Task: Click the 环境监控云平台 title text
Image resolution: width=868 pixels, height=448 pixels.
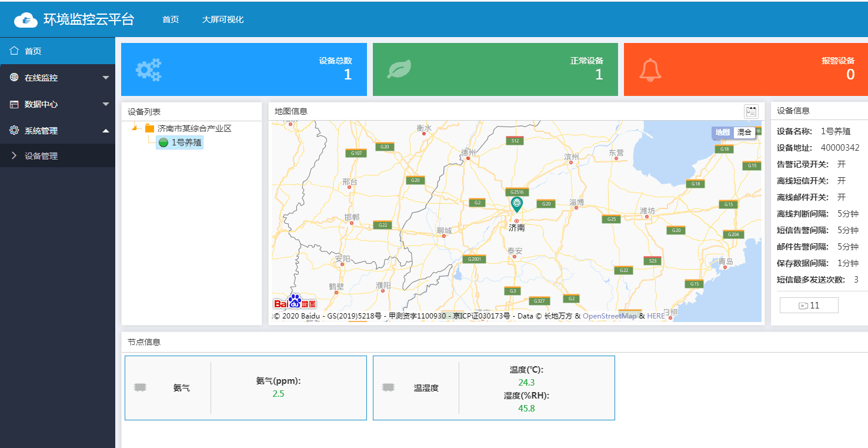Action: point(89,19)
